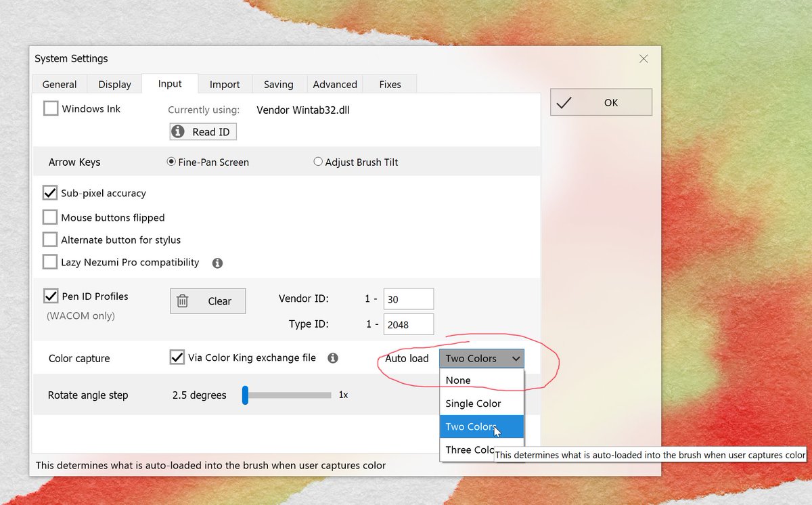This screenshot has height=505, width=812.
Task: Switch to the Fixes tab
Action: (x=390, y=84)
